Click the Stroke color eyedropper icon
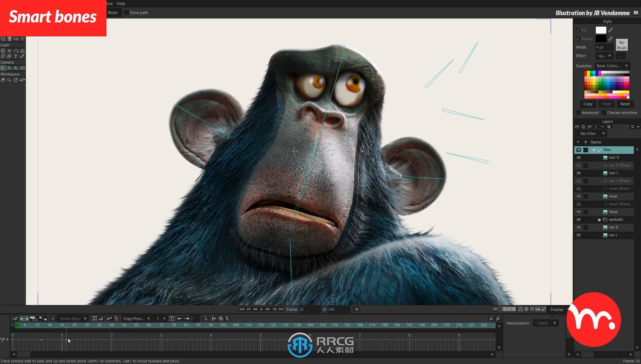Image resolution: width=641 pixels, height=364 pixels. pos(610,38)
